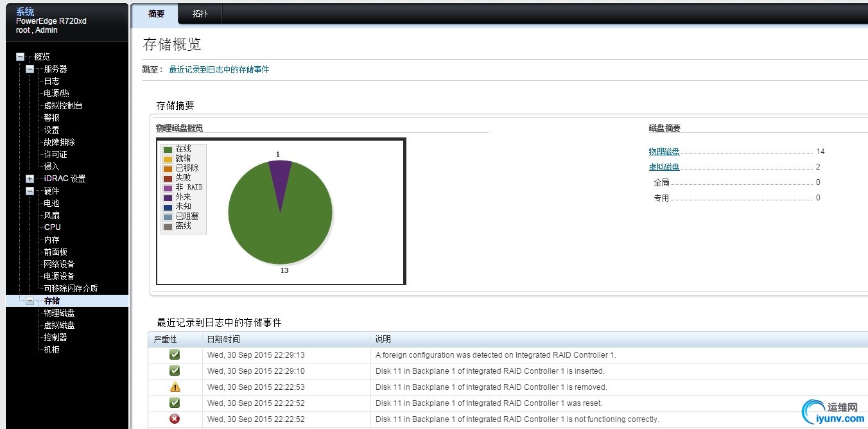Select 服务器 in the navigation tree
The width and height of the screenshot is (868, 429).
coord(55,69)
